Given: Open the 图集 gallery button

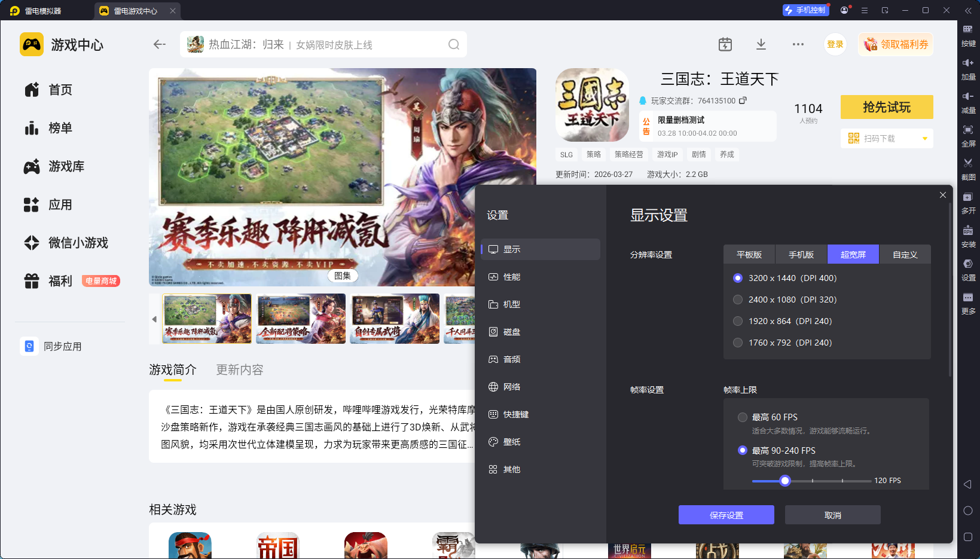Looking at the screenshot, I should coord(343,276).
